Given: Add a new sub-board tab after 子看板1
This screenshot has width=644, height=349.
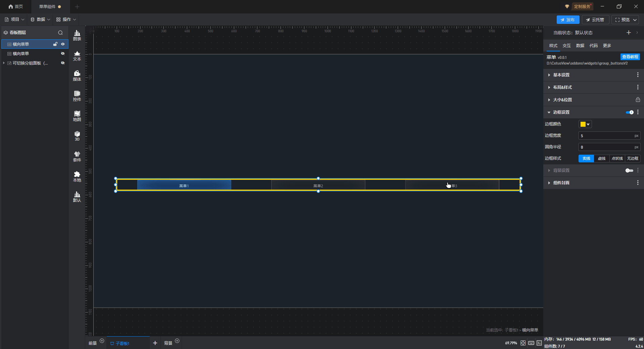Looking at the screenshot, I should pos(155,343).
